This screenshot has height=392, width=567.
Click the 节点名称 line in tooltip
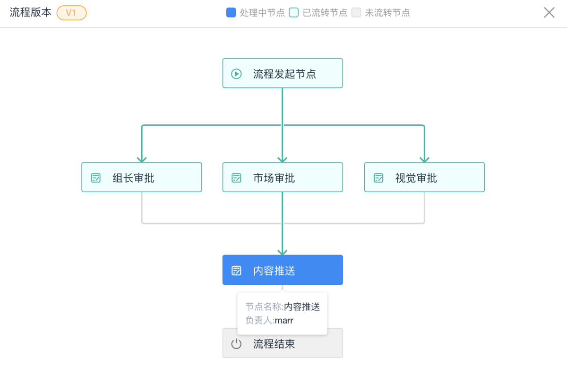pos(283,307)
